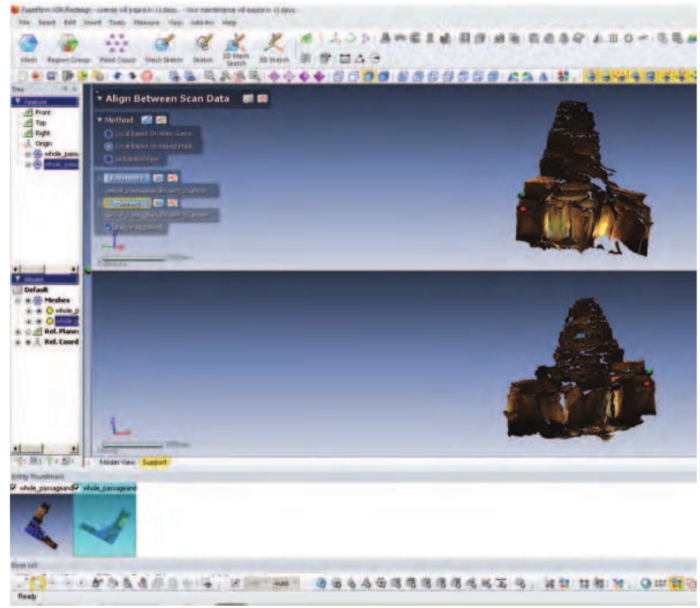Start the Mesh Sketch tool

coord(164,45)
